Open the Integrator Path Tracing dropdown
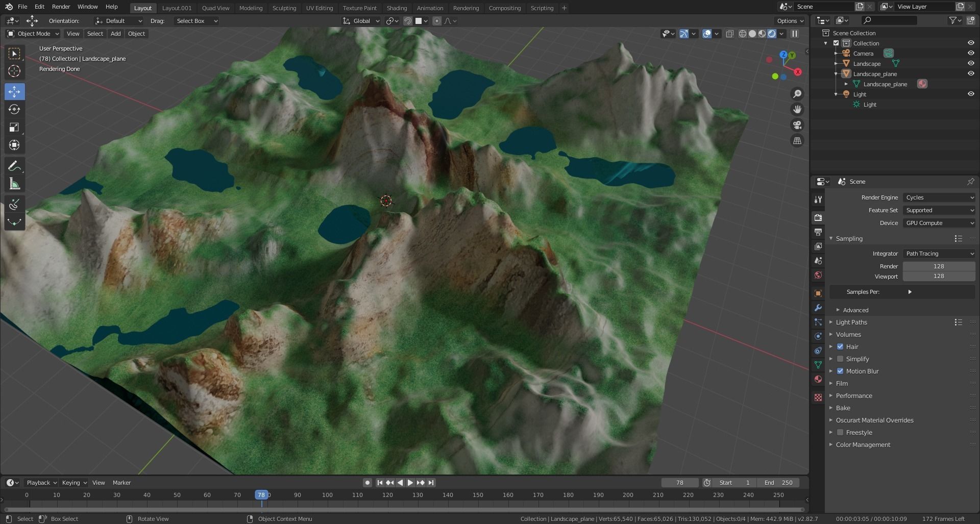Image resolution: width=980 pixels, height=524 pixels. point(939,254)
